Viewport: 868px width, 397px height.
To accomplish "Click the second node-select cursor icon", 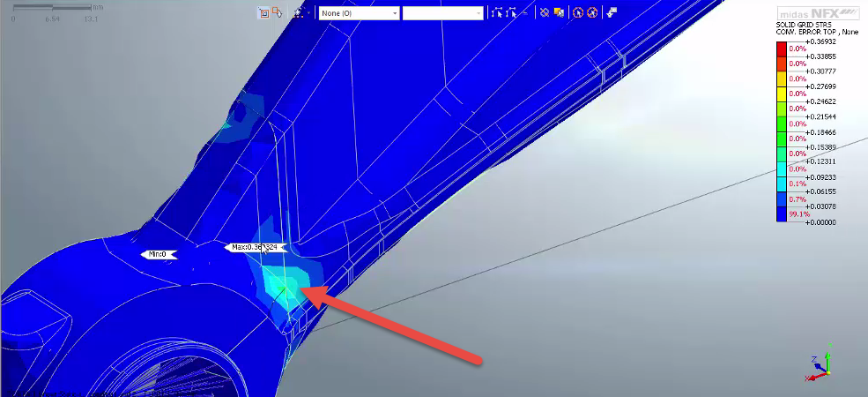I will [511, 12].
